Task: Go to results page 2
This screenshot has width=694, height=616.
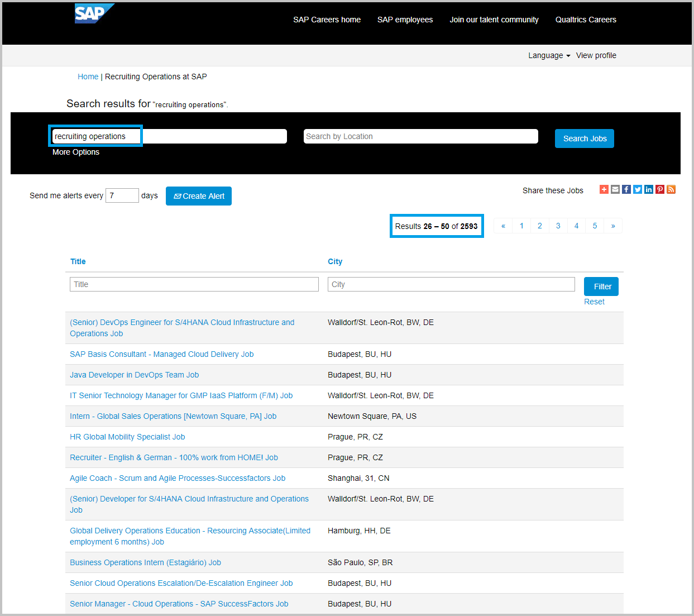Action: click(x=540, y=226)
